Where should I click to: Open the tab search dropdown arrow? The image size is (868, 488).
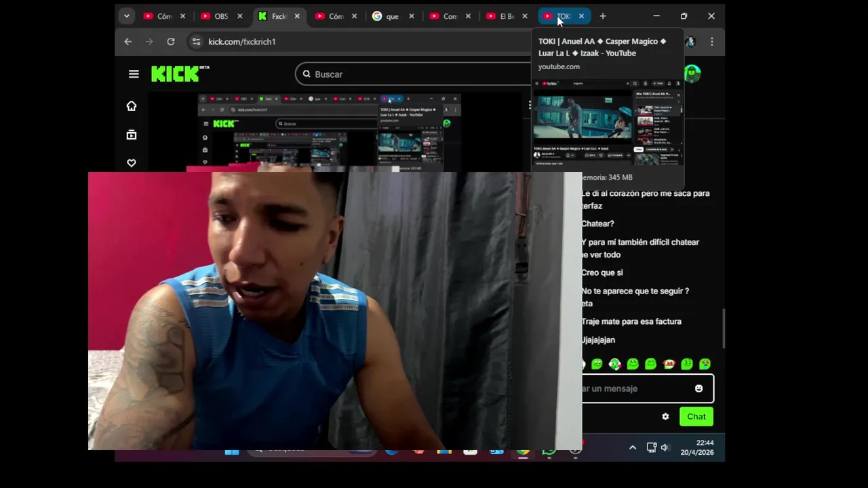(126, 16)
